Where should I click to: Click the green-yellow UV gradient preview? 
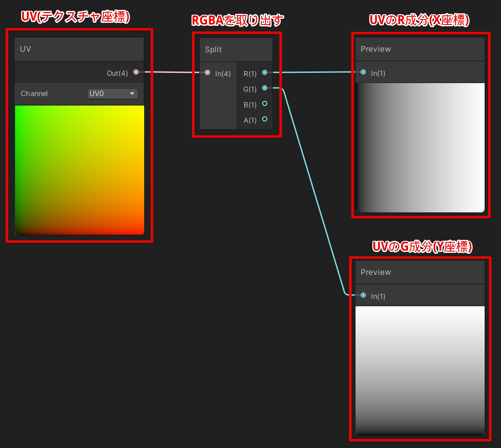(x=79, y=170)
